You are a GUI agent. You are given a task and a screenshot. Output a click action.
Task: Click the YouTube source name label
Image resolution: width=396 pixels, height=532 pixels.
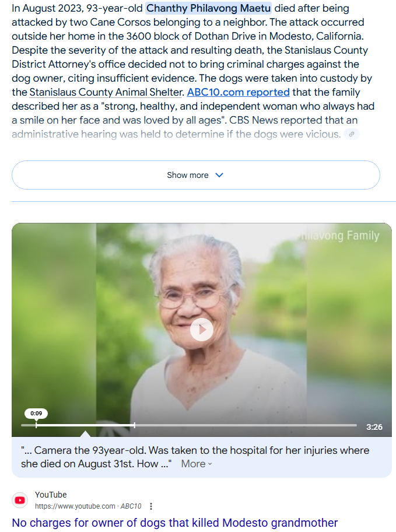(x=51, y=495)
